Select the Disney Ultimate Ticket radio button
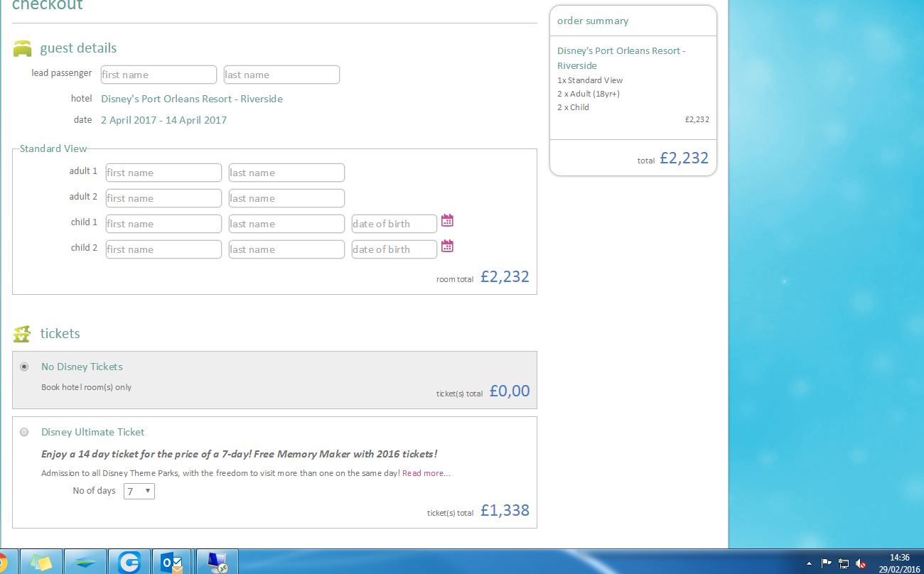The height and width of the screenshot is (574, 924). point(25,432)
